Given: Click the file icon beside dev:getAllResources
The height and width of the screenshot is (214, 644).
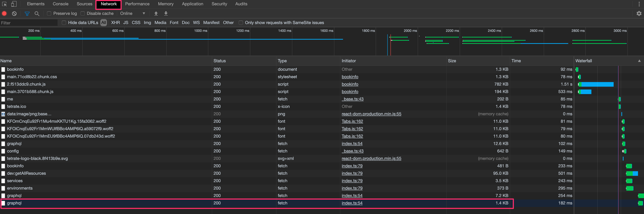Looking at the screenshot, I should pyautogui.click(x=3, y=173).
